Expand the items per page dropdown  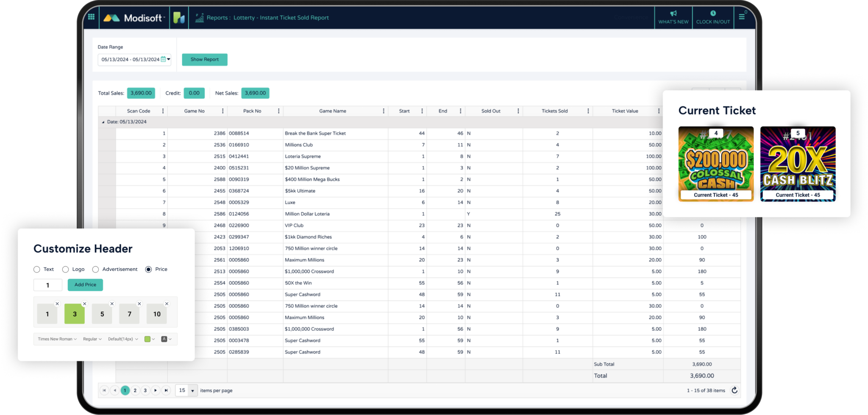(x=192, y=391)
